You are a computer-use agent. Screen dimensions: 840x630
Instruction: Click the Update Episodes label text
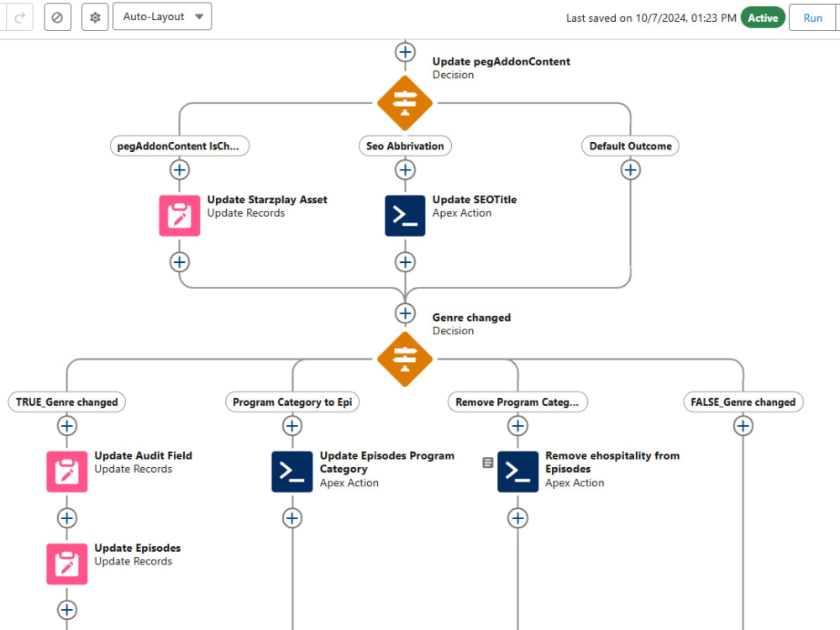click(138, 548)
